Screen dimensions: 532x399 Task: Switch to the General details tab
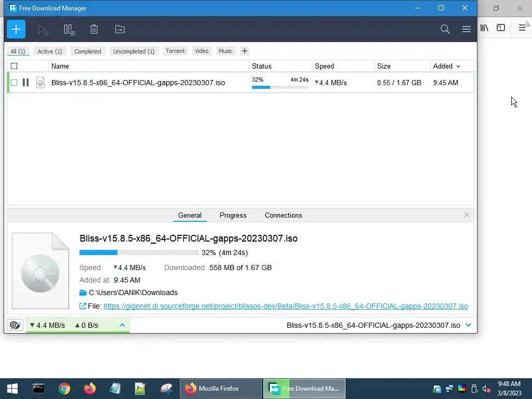point(190,216)
